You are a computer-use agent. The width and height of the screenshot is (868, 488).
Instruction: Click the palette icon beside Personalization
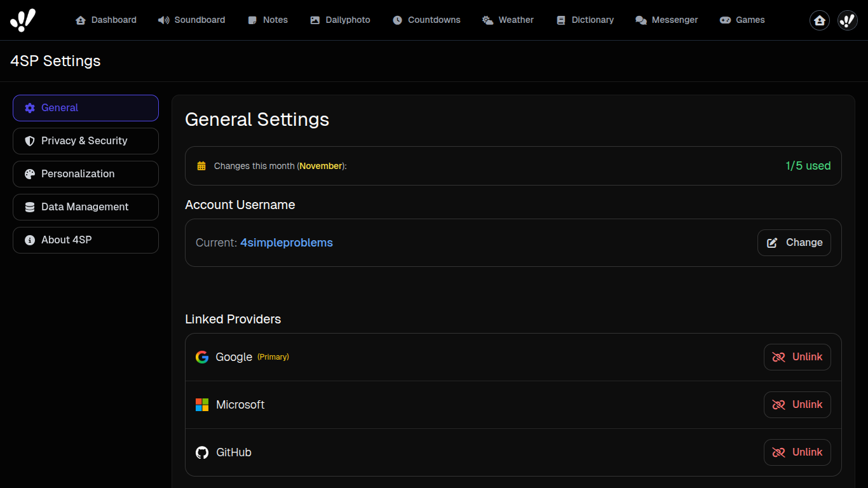tap(30, 173)
